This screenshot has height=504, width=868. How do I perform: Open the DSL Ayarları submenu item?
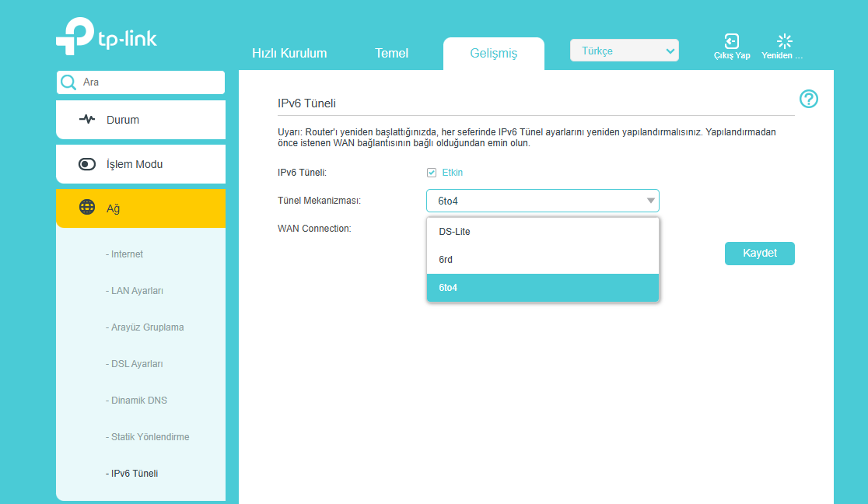pyautogui.click(x=134, y=364)
